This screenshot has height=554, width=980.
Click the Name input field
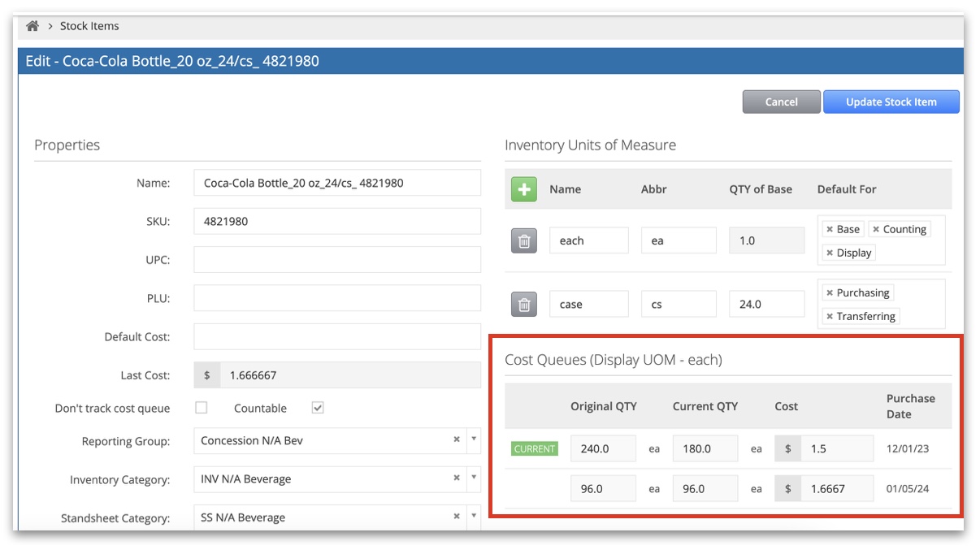click(x=337, y=183)
